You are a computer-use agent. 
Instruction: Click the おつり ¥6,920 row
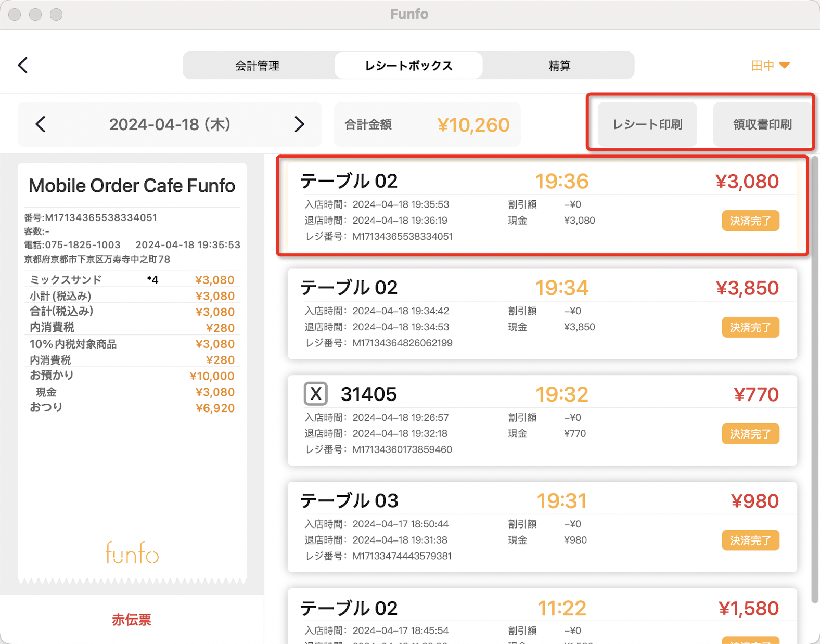coord(132,408)
